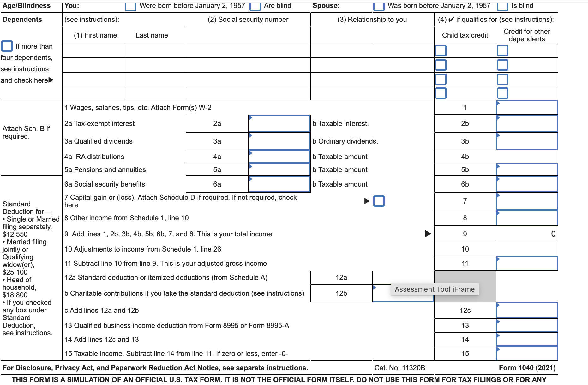Screen dimensions: 588x385
Task: Click the 4a IRA distributions input field
Action: click(x=279, y=157)
